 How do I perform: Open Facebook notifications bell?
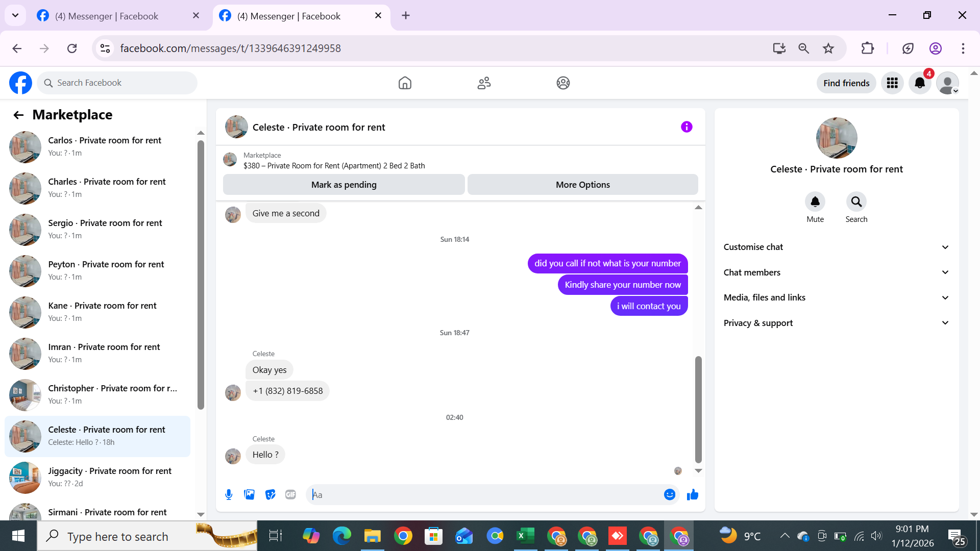point(919,83)
